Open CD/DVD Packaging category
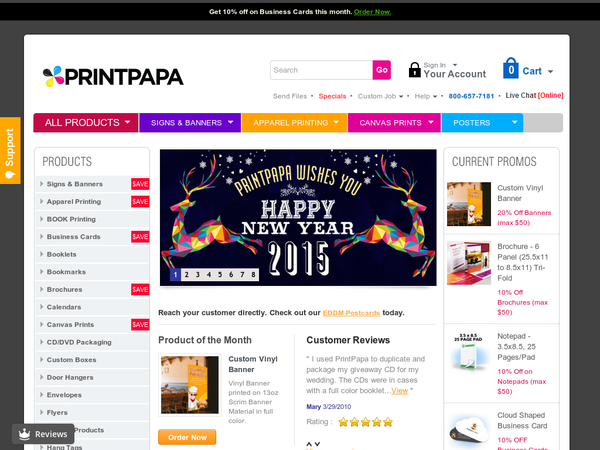Viewport: 600px width, 450px height. tap(79, 342)
